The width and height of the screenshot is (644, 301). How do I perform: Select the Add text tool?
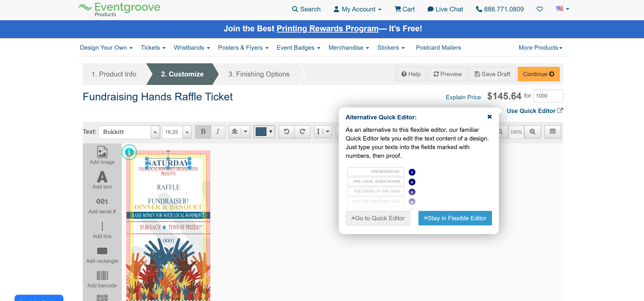tap(102, 177)
